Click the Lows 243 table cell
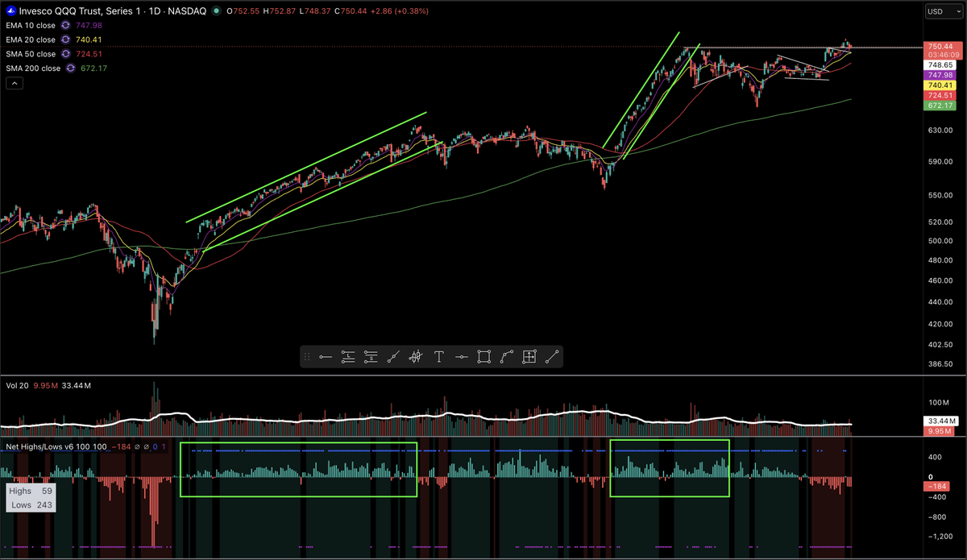 (x=31, y=505)
